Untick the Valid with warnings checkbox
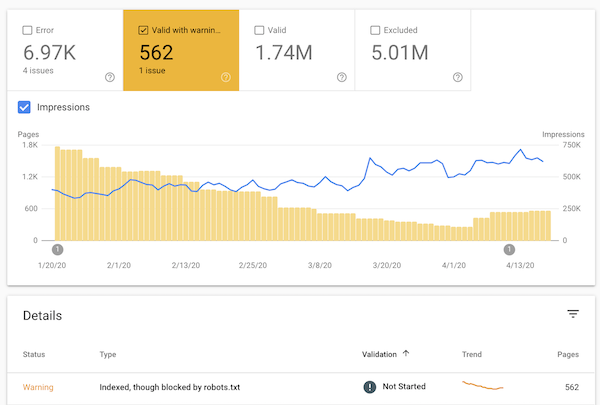The height and width of the screenshot is (405, 600). pos(143,30)
